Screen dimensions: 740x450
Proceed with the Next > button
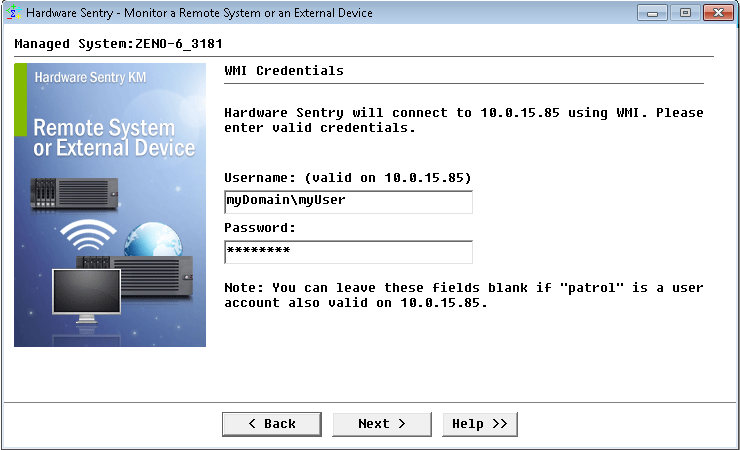pyautogui.click(x=382, y=424)
